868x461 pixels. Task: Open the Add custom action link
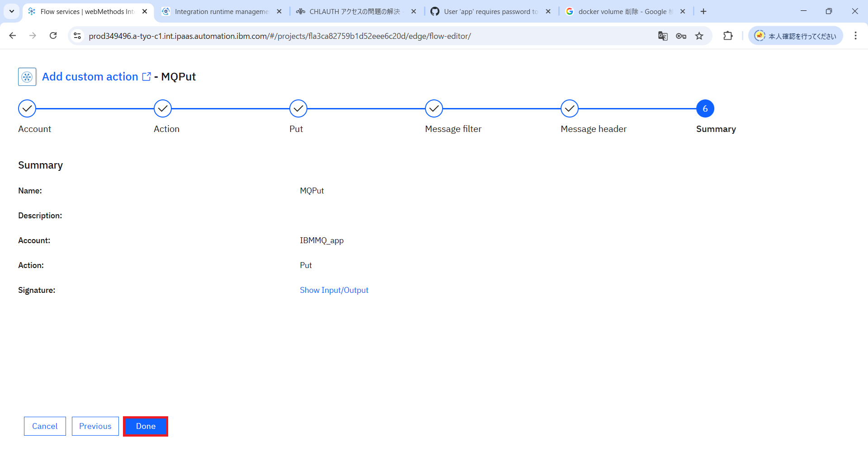click(x=96, y=77)
